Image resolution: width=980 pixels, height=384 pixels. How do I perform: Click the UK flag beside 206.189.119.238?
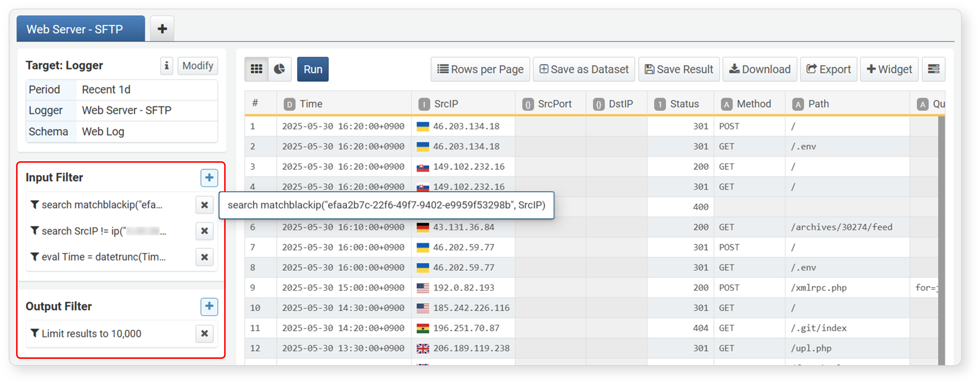coord(423,348)
